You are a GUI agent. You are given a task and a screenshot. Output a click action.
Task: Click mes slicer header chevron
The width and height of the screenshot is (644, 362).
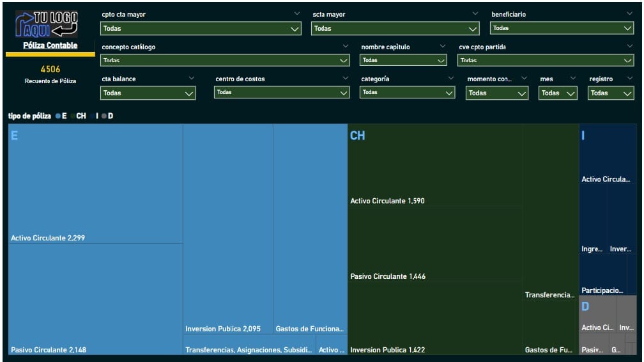coord(573,78)
